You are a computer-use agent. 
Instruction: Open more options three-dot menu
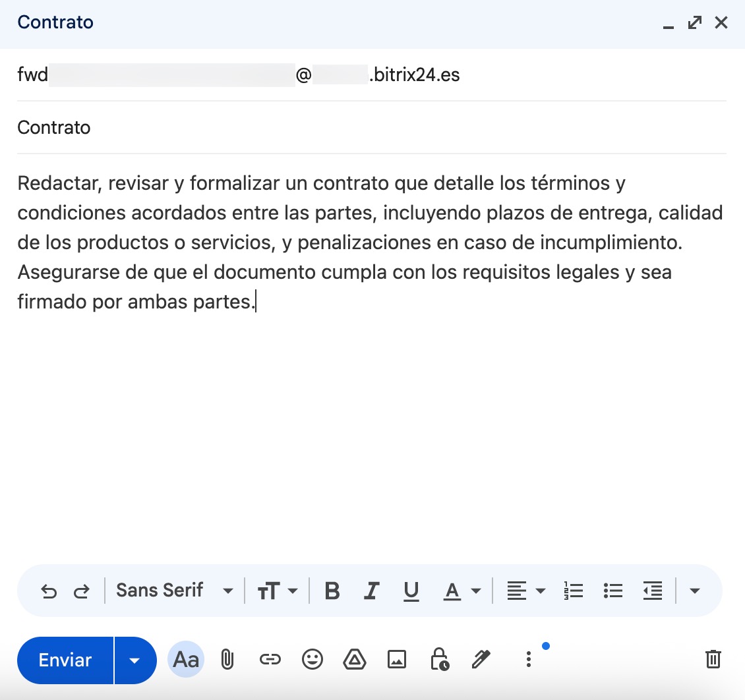[528, 659]
